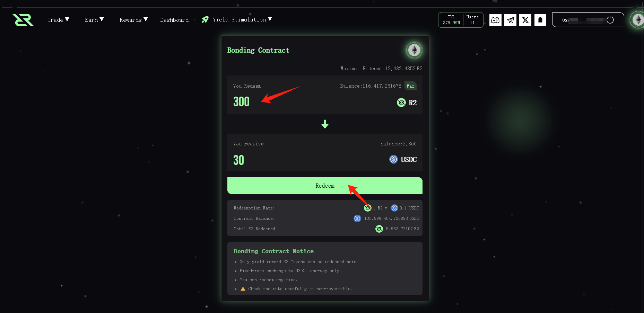Image resolution: width=644 pixels, height=313 pixels.
Task: Go to the Dashboard page
Action: click(x=174, y=20)
